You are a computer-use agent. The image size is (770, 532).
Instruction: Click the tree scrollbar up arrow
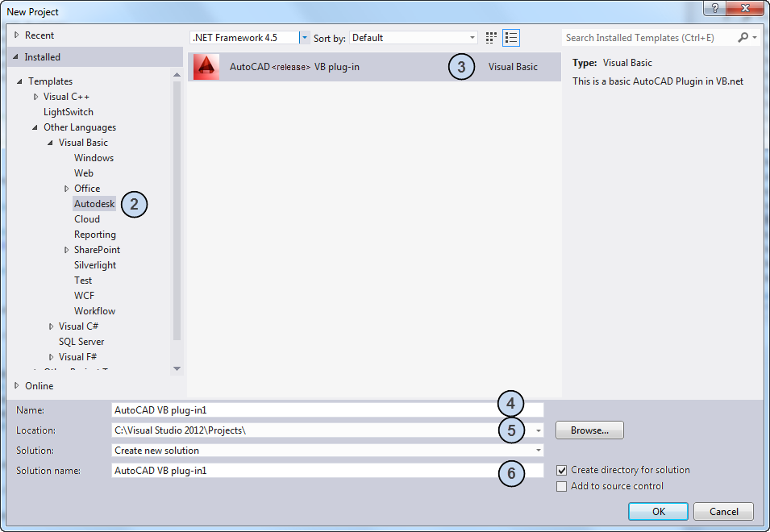point(177,75)
